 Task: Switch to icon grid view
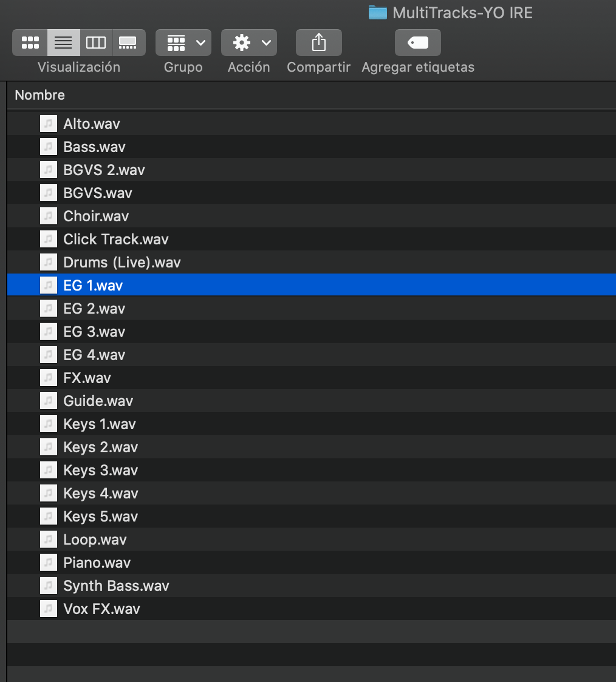coord(30,43)
